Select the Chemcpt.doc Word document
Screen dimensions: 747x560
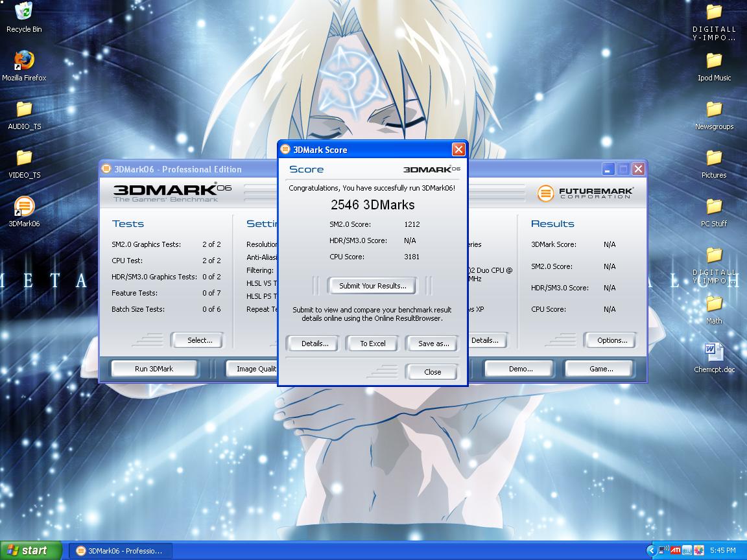coord(714,358)
